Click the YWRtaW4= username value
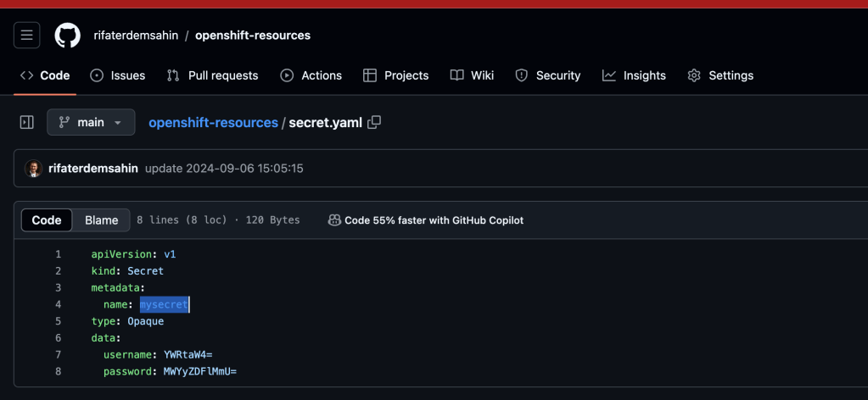 coord(188,354)
